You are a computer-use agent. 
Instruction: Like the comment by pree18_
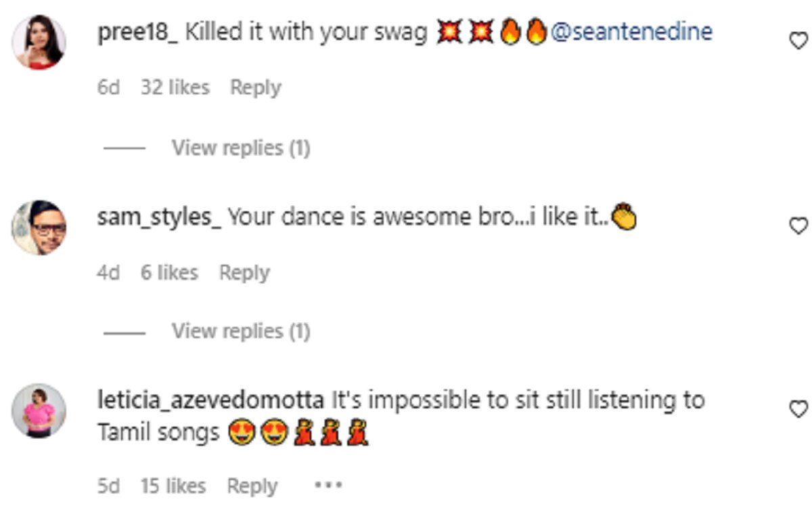tap(799, 42)
